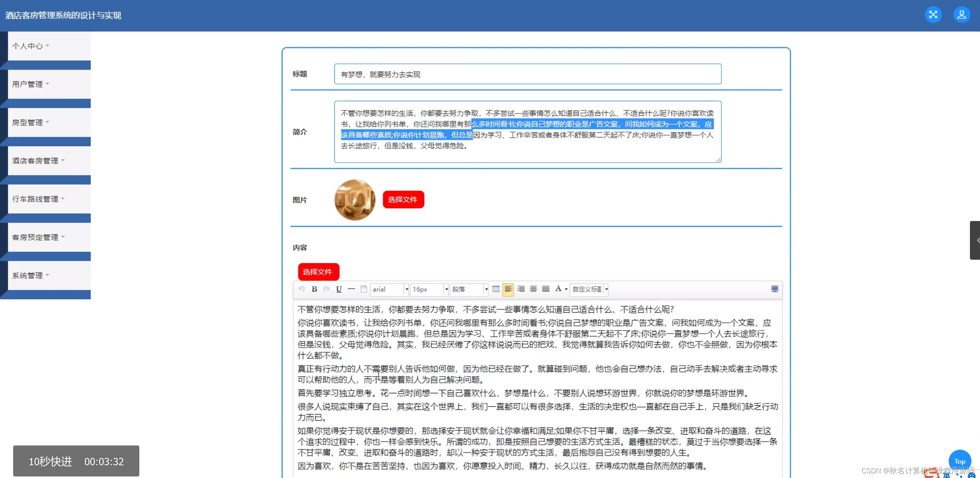Open the 段落 paragraph format dropdown
Image resolution: width=980 pixels, height=478 pixels.
[x=469, y=289]
